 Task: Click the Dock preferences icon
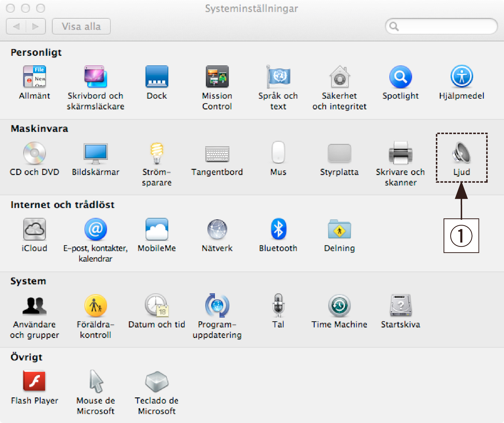[x=157, y=77]
